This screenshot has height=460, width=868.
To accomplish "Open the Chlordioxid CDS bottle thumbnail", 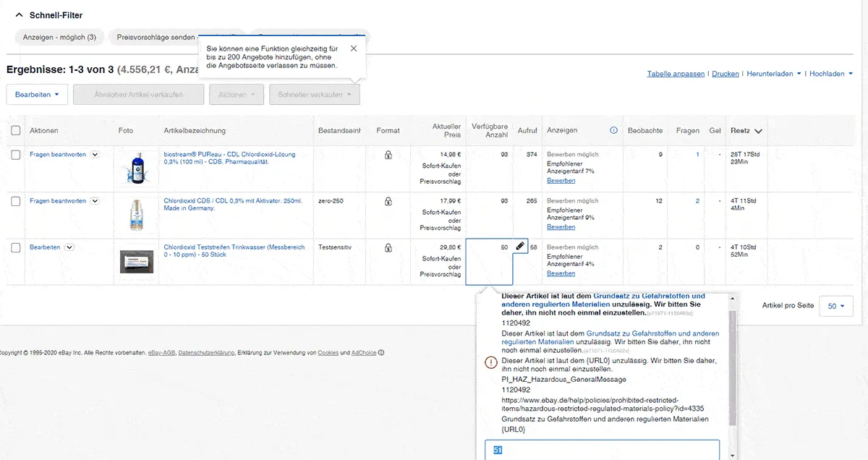I will tap(135, 214).
